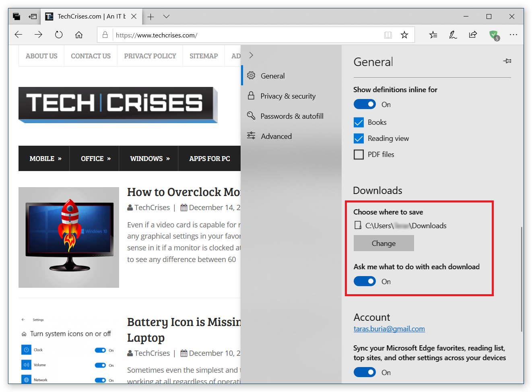Click the browser Back arrow
This screenshot has height=392, width=532.
[x=19, y=35]
